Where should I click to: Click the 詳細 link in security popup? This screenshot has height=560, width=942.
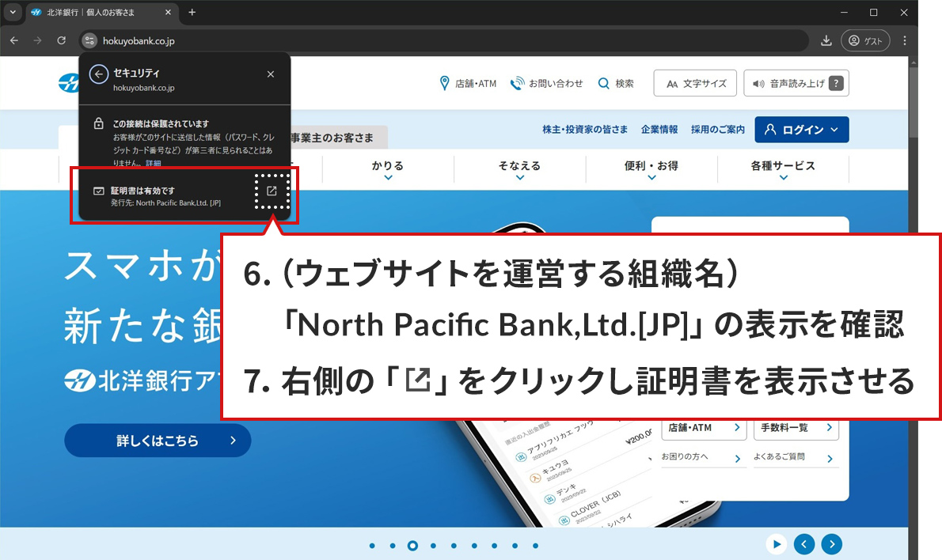pos(154,163)
